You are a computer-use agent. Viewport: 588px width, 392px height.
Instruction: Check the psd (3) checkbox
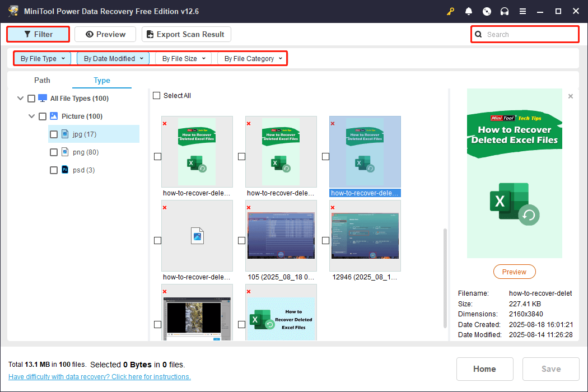pos(54,170)
